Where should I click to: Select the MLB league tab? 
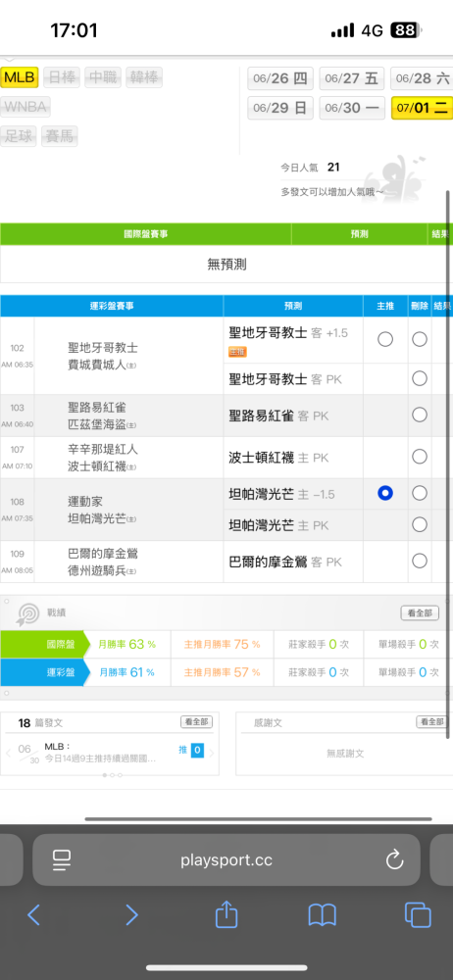(20, 77)
